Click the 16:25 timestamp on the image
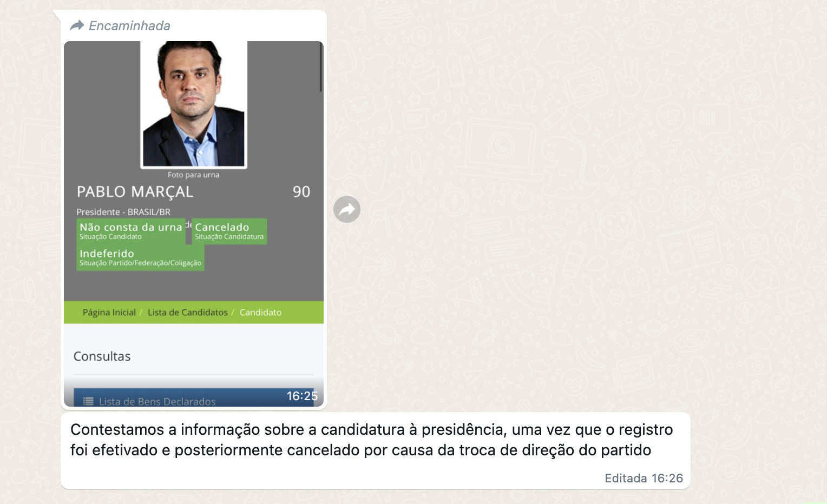The image size is (827, 504). (x=302, y=396)
